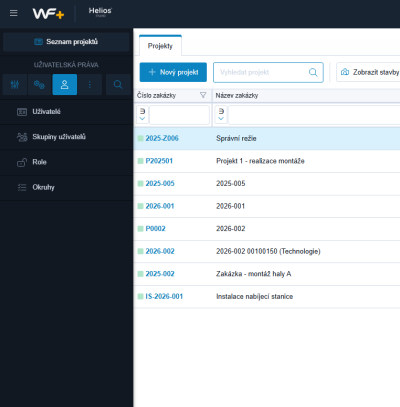Click the Okruhy list icon
Screen dimensions: 400x407
coord(22,187)
